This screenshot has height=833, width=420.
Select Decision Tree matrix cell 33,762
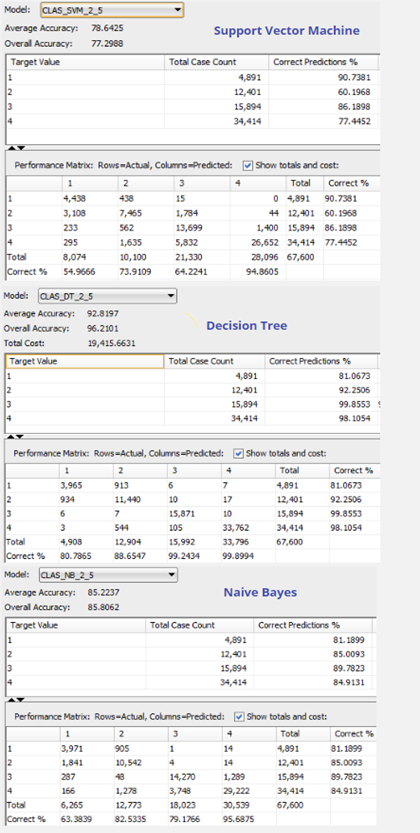[236, 529]
